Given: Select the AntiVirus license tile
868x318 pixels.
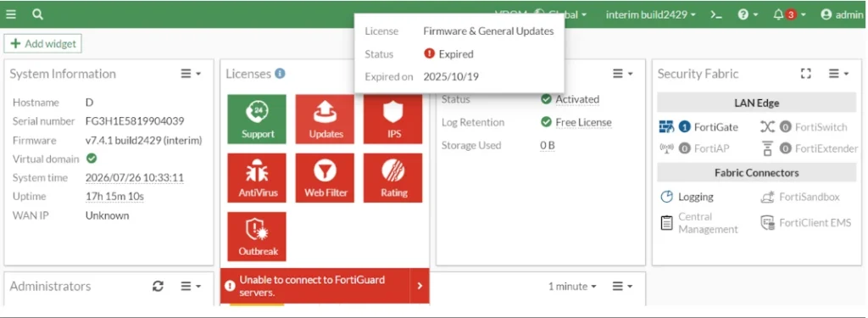Looking at the screenshot, I should coord(257,178).
